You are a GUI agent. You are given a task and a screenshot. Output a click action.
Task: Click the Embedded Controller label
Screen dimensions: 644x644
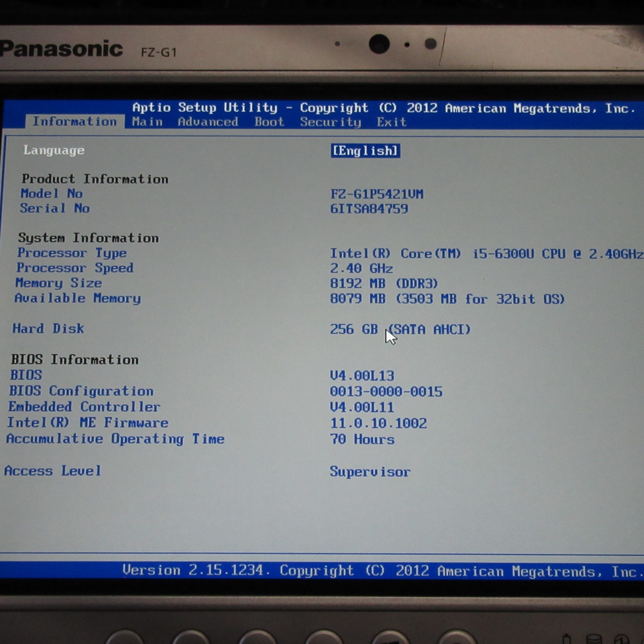tap(84, 407)
